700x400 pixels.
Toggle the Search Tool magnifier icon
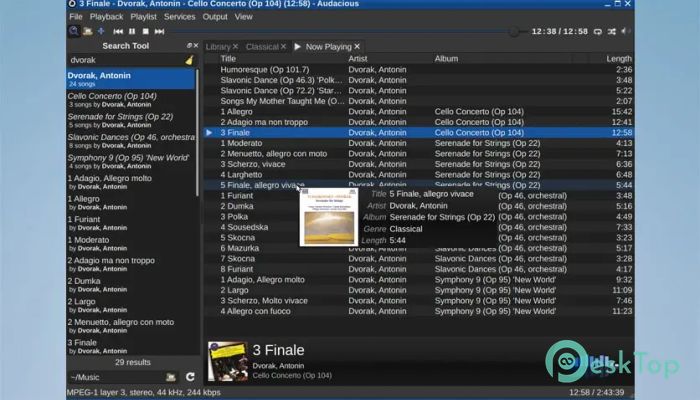point(74,31)
